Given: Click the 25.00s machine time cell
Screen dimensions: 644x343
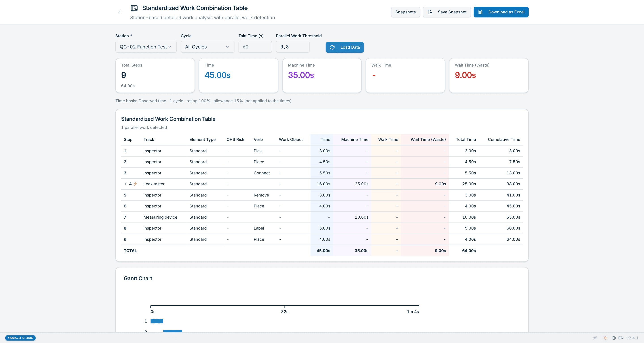Looking at the screenshot, I should click(362, 184).
